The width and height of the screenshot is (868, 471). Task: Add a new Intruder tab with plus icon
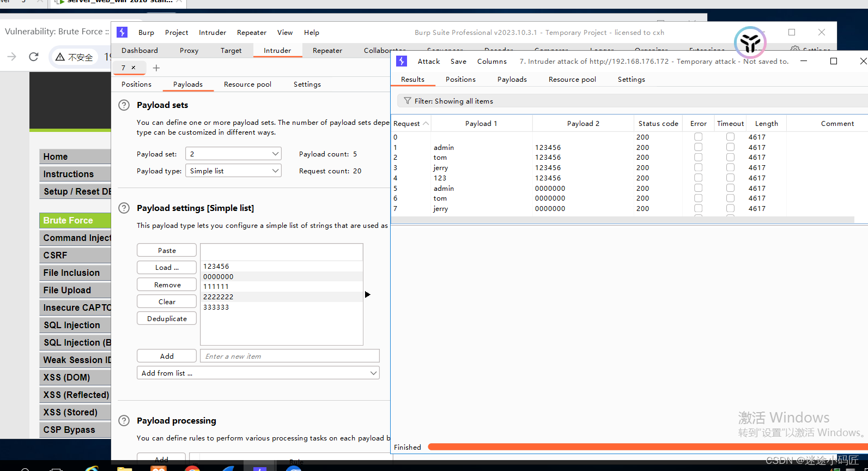[x=156, y=68]
